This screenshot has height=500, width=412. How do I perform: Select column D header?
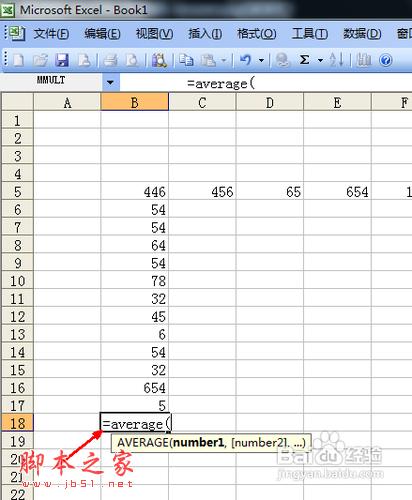(270, 102)
